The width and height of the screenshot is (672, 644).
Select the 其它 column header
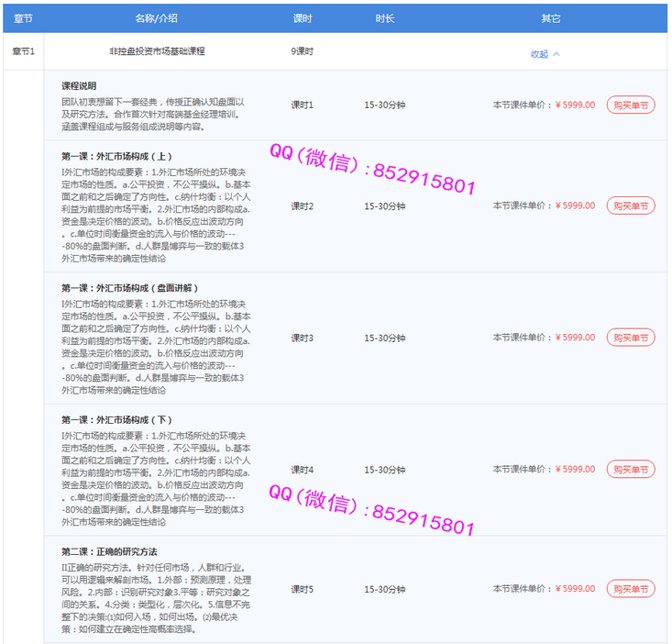[550, 18]
